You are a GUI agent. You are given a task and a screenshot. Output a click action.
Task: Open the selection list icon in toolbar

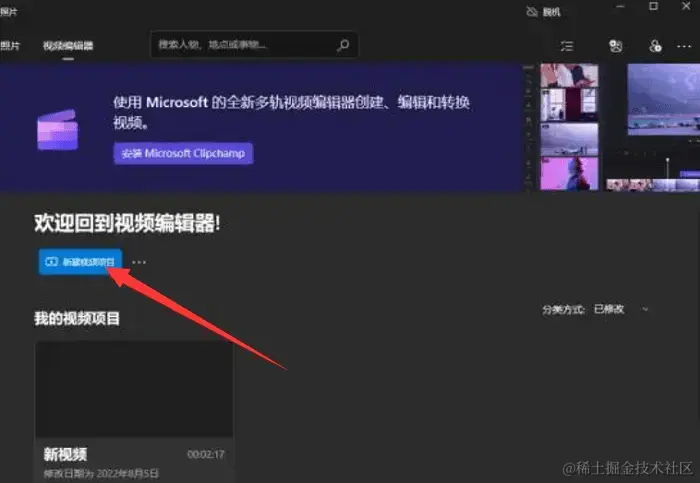567,46
